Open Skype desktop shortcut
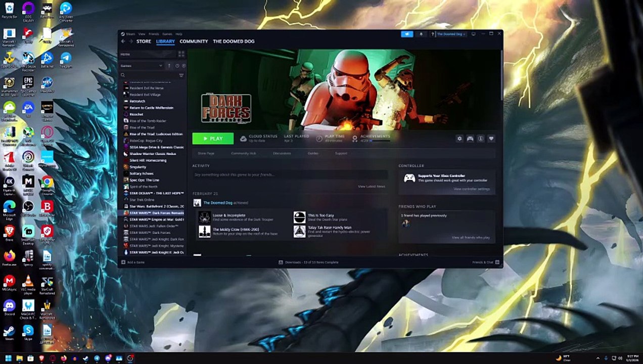This screenshot has height=364, width=643. point(28,331)
